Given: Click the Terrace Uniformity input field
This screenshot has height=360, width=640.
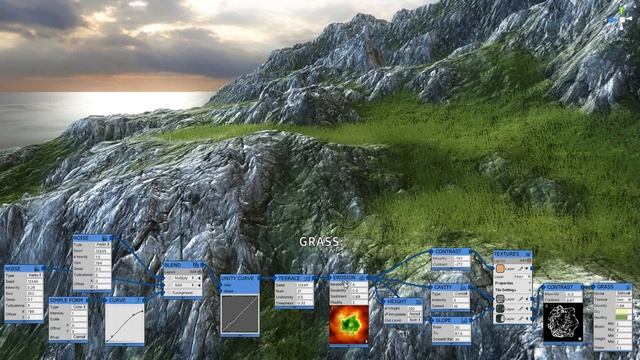Looking at the screenshot, I should (x=305, y=297).
